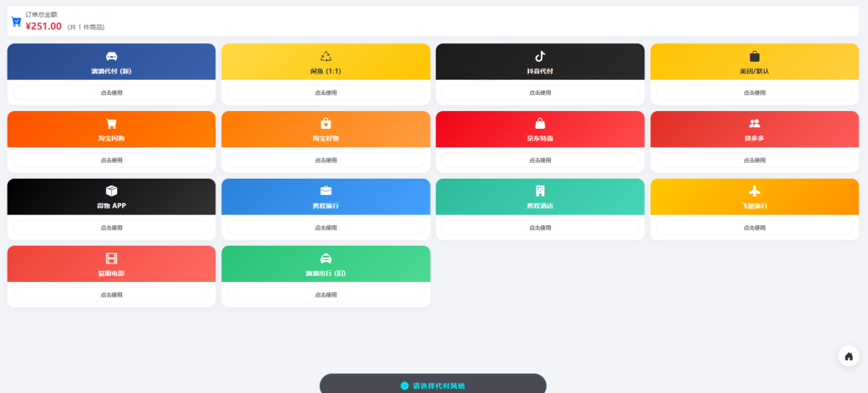Click the 携程酒店 card title text
The width and height of the screenshot is (868, 393).
click(540, 206)
